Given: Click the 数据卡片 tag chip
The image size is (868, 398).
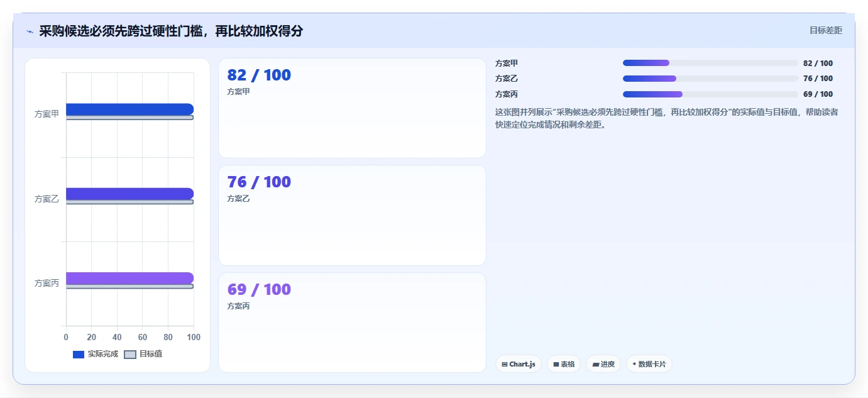Looking at the screenshot, I should tap(649, 364).
